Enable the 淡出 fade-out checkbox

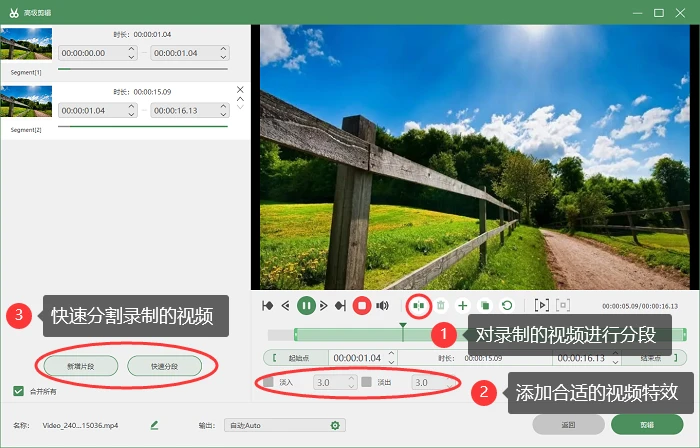(367, 382)
